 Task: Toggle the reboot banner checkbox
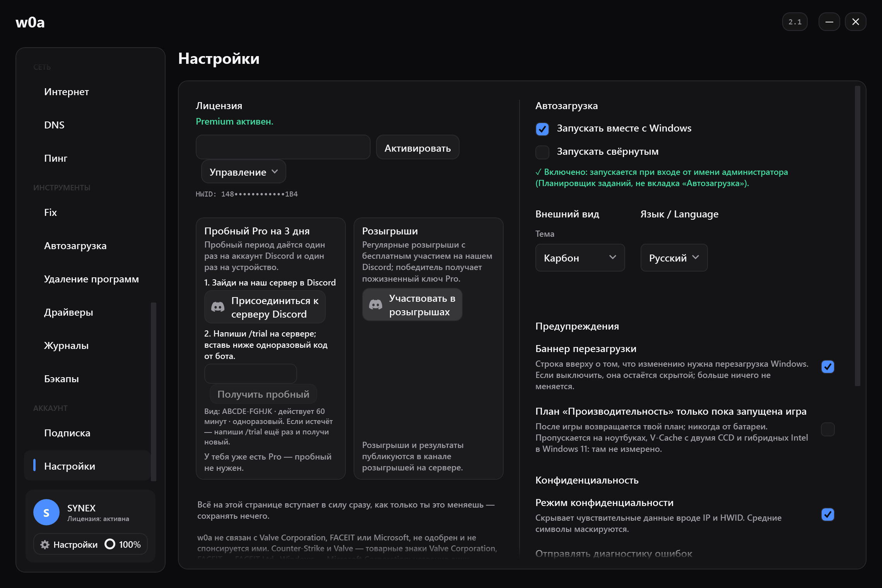[828, 366]
